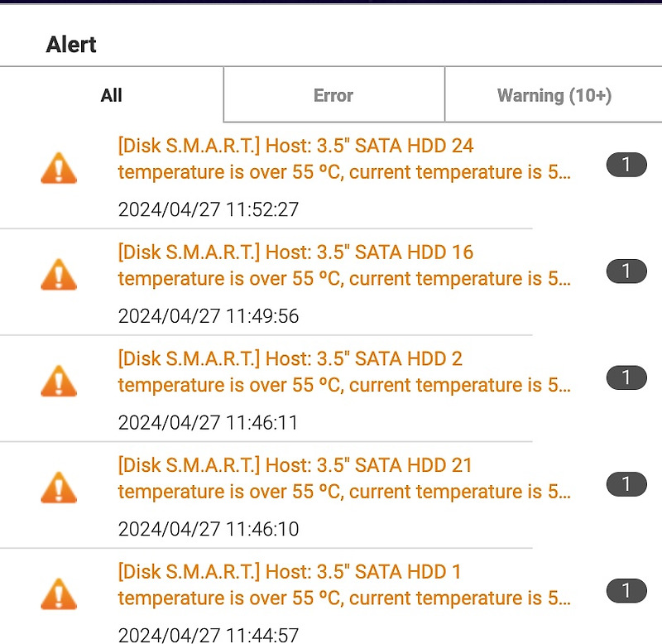Click count badge on HDD 16 alert
This screenshot has height=644, width=662.
click(626, 272)
